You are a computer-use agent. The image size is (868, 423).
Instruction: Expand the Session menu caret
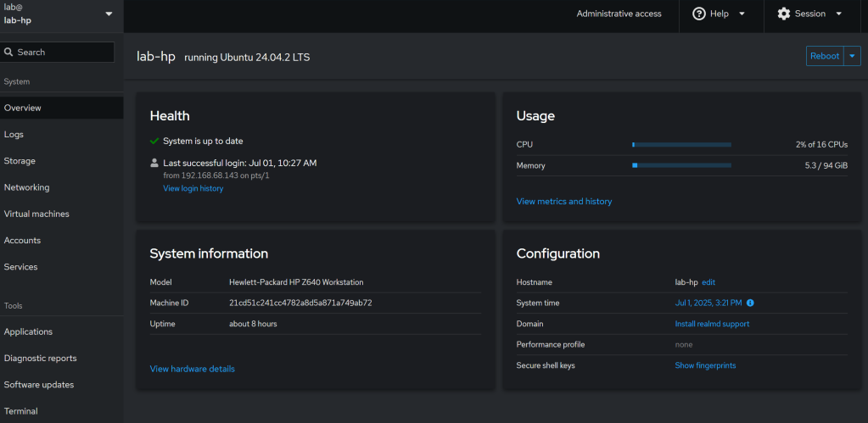(838, 14)
